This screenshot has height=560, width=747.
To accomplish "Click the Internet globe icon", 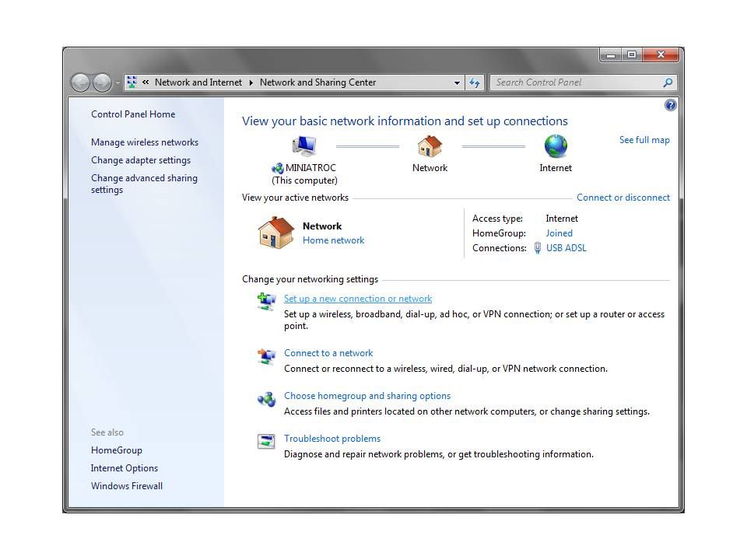I will coord(556,146).
